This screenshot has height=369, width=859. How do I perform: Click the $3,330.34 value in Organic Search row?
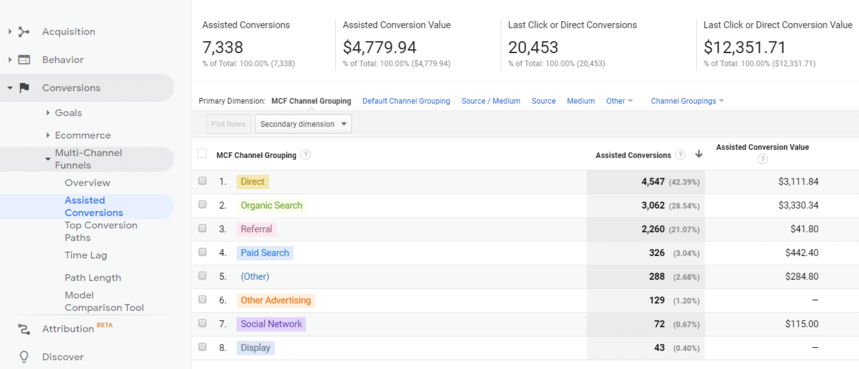[798, 205]
